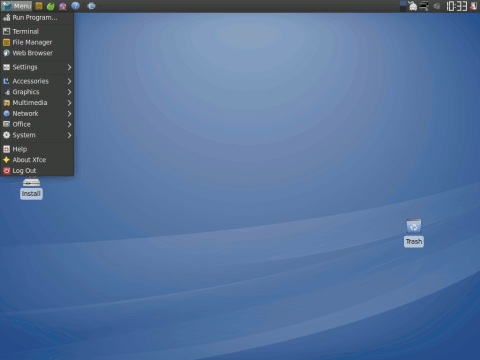The image size is (480, 360).
Task: Expand the Multimedia submenu
Action: coord(37,103)
